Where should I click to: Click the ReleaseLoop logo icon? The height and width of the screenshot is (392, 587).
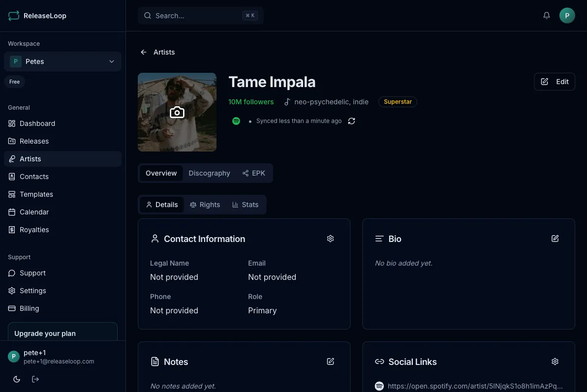pyautogui.click(x=13, y=16)
